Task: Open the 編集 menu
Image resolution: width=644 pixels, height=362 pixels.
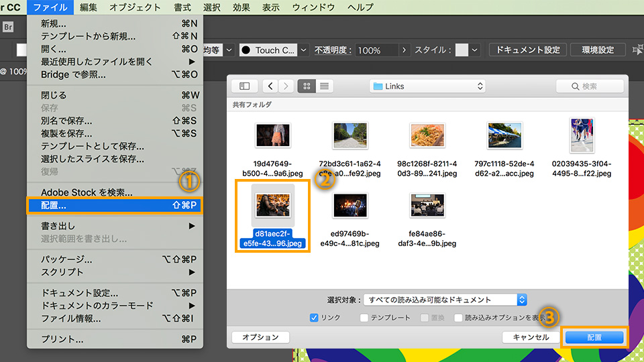Action: click(x=89, y=7)
